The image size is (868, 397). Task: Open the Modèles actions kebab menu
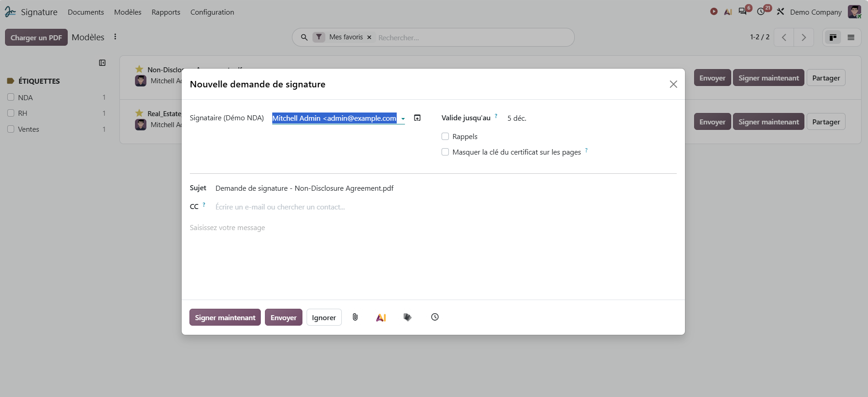[x=115, y=37]
